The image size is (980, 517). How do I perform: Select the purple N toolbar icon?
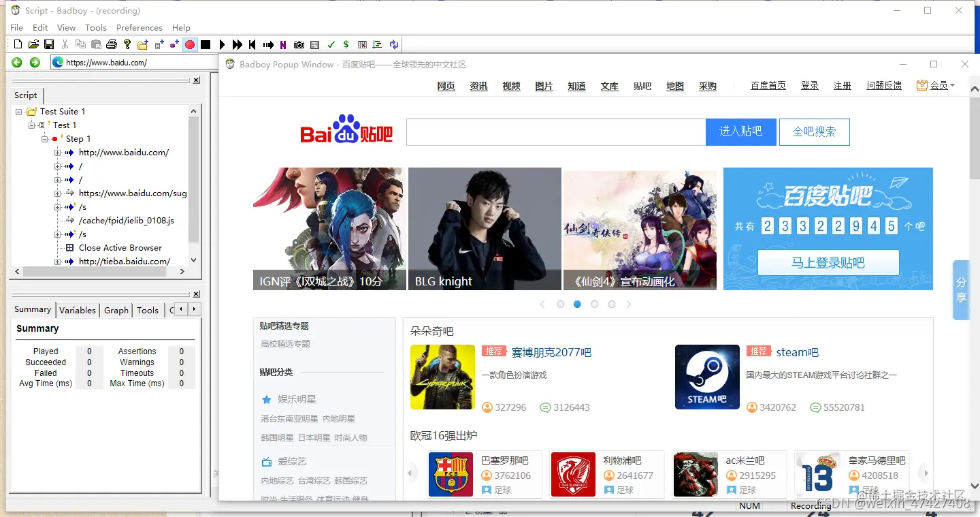point(283,44)
